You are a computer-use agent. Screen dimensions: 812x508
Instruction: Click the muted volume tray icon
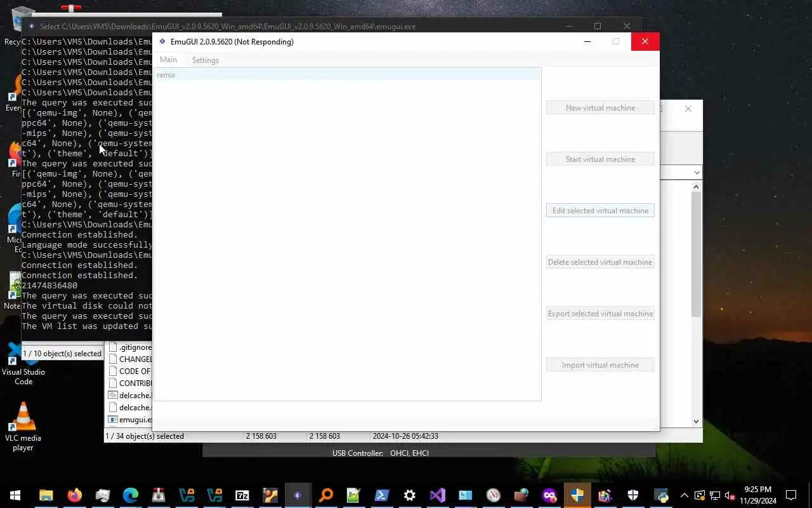(730, 495)
